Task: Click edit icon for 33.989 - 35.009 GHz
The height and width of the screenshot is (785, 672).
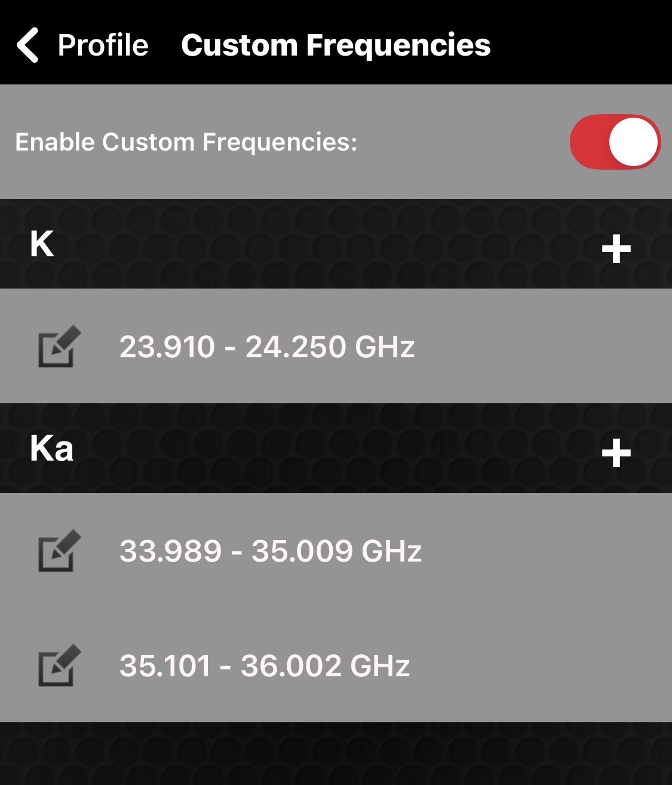Action: pyautogui.click(x=59, y=550)
